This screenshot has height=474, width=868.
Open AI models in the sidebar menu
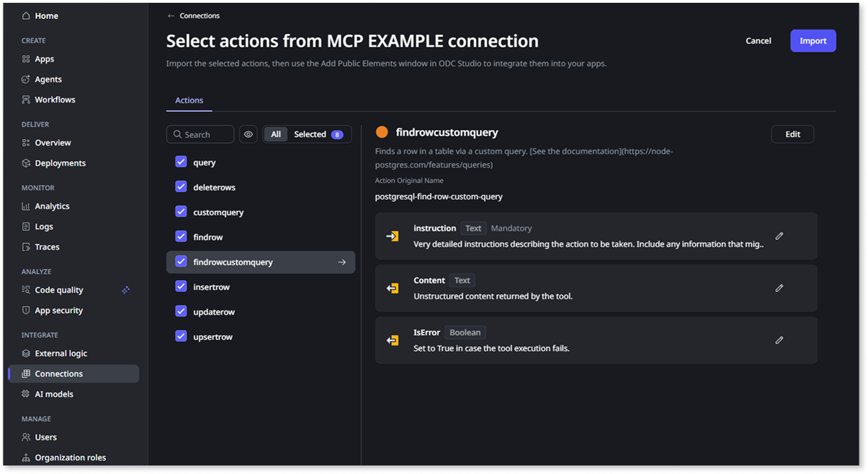click(54, 394)
